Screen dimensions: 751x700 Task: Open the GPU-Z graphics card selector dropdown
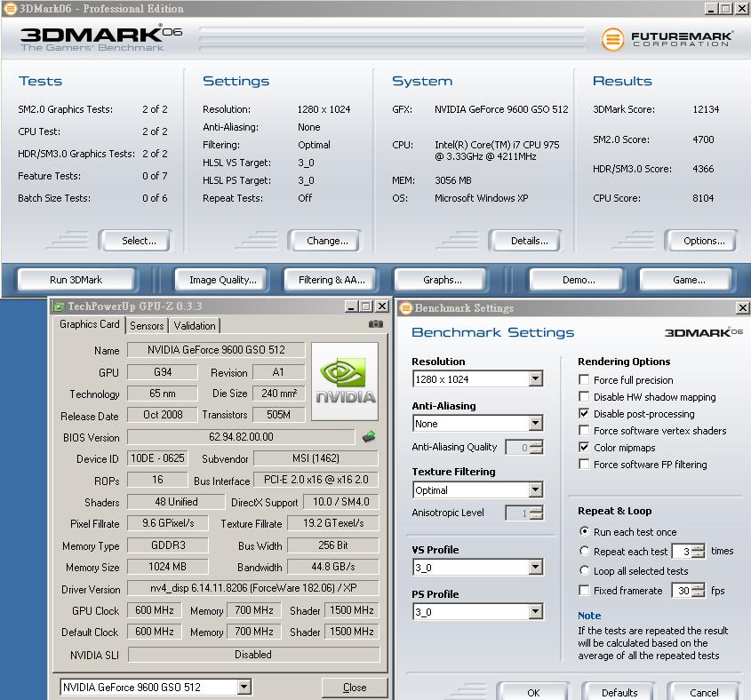[244, 687]
